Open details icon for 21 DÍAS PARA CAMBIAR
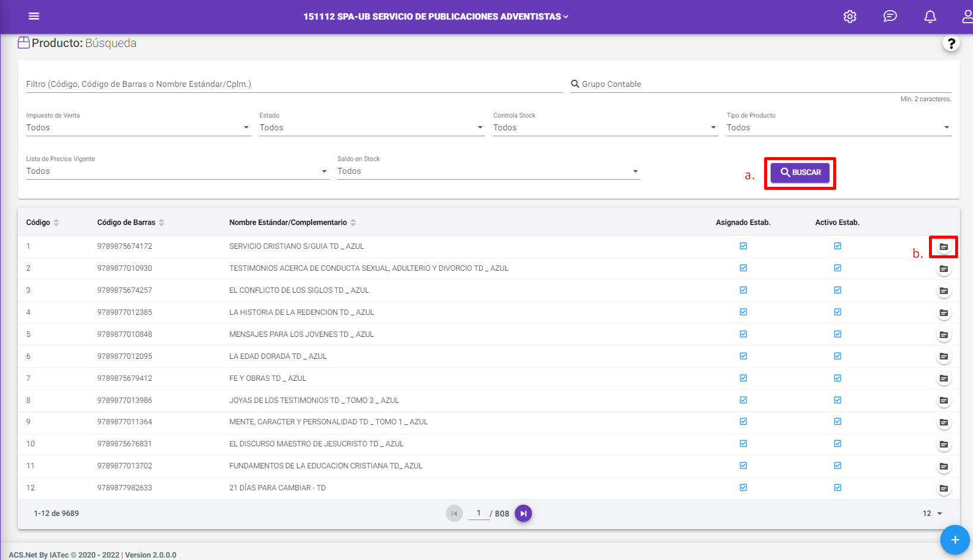This screenshot has height=560, width=973. pyautogui.click(x=944, y=489)
